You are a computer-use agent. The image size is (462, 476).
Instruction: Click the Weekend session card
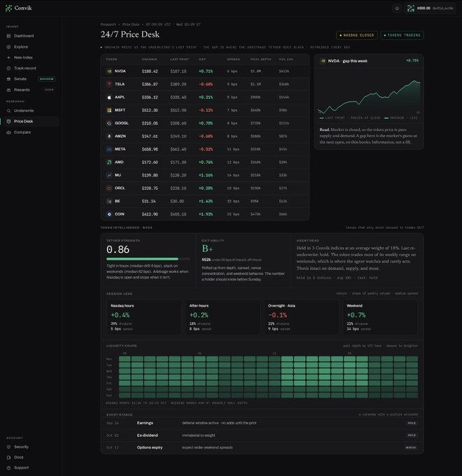pos(380,317)
